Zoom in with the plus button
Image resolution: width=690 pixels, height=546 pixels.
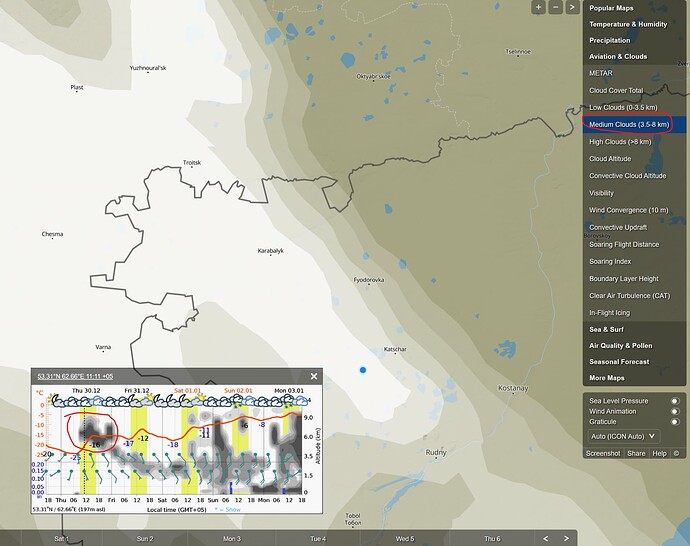(x=539, y=7)
